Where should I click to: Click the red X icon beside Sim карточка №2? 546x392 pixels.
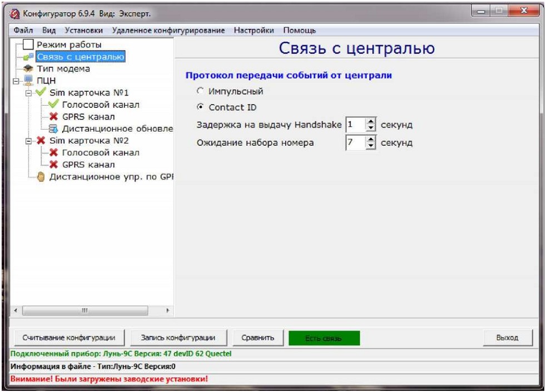click(x=41, y=141)
